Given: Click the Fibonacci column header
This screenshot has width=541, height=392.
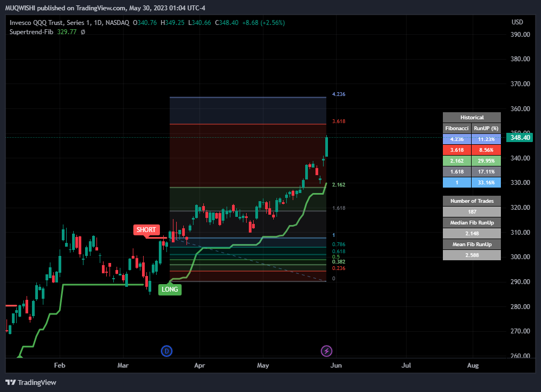Looking at the screenshot, I should click(x=457, y=128).
